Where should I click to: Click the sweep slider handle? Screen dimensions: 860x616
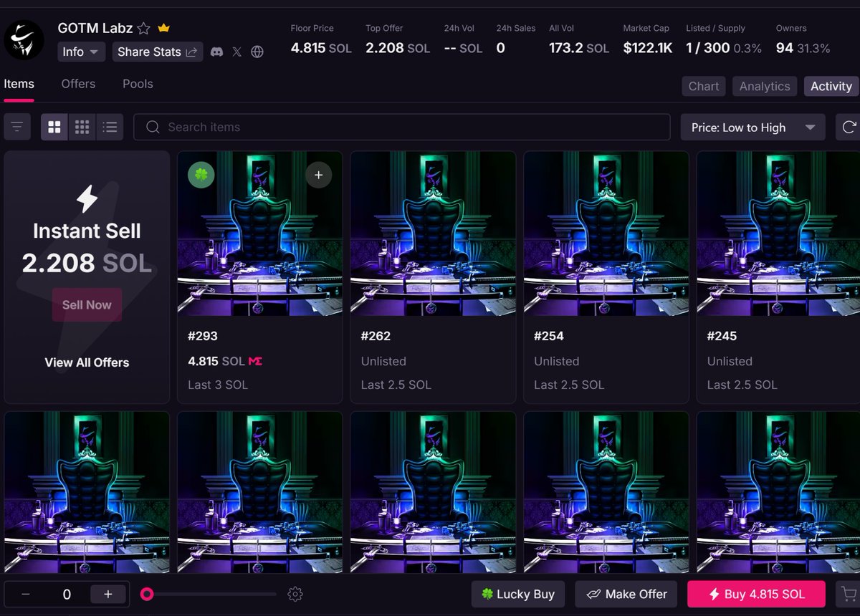147,594
